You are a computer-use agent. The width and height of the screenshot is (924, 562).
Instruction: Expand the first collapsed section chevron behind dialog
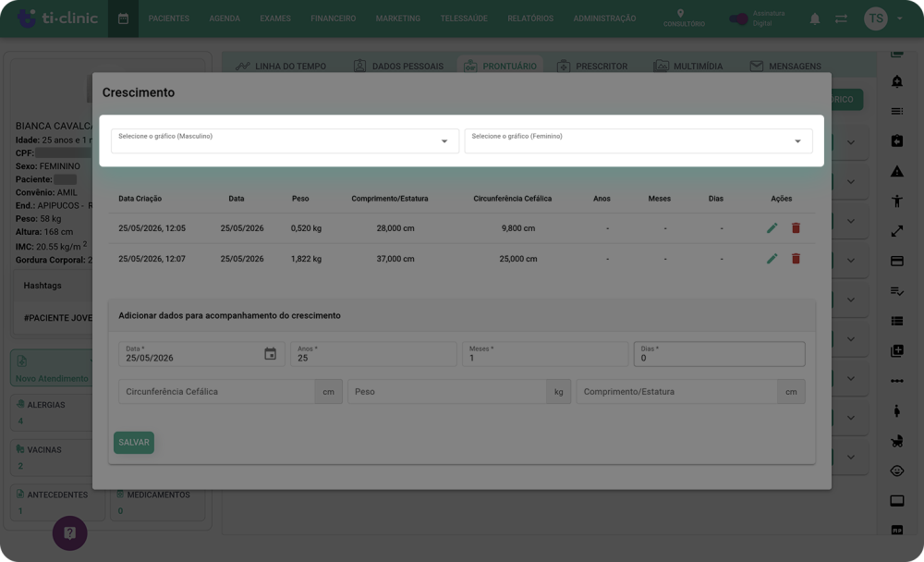click(851, 142)
